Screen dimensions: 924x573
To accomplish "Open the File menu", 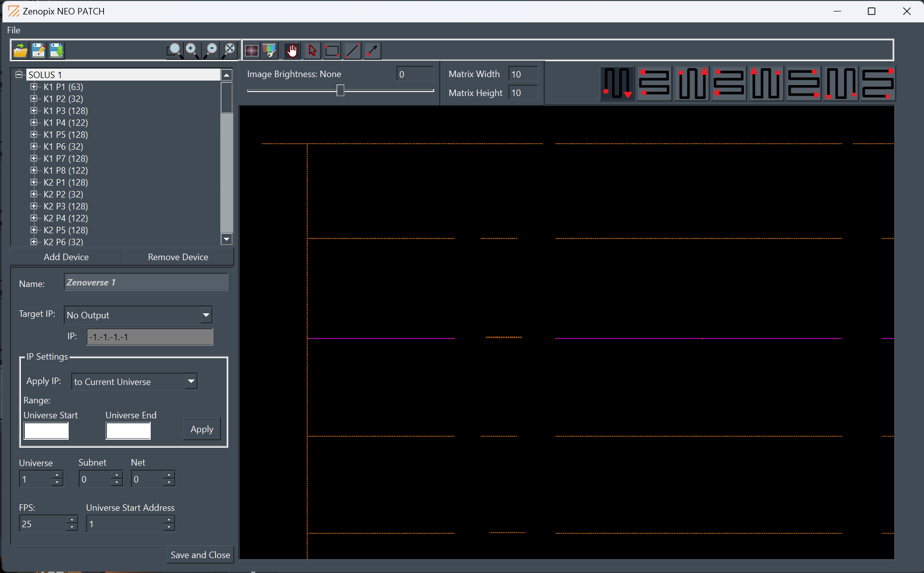I will click(x=14, y=30).
